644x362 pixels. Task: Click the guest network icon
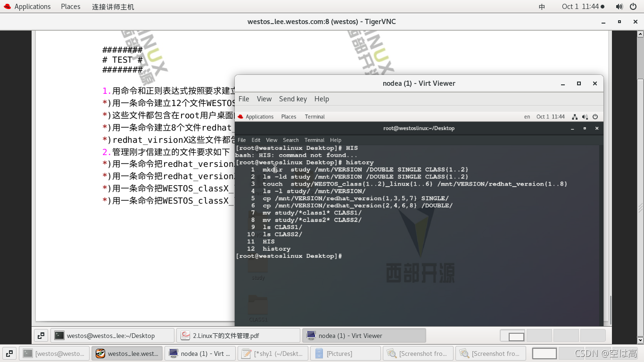click(x=575, y=117)
